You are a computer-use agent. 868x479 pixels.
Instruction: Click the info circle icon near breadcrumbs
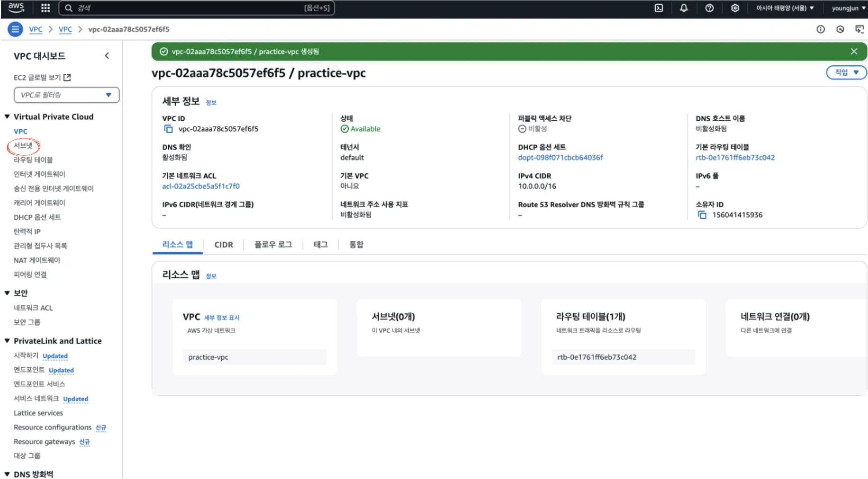tap(821, 29)
